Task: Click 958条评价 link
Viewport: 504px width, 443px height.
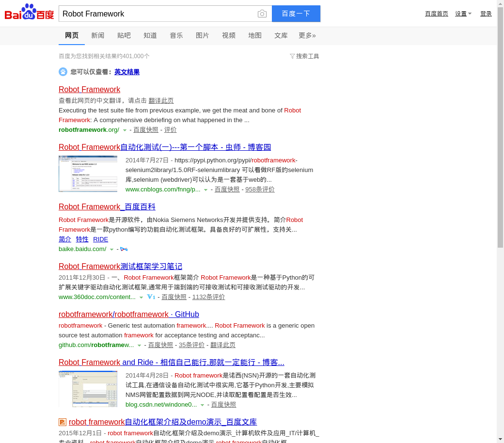Action: (x=260, y=190)
